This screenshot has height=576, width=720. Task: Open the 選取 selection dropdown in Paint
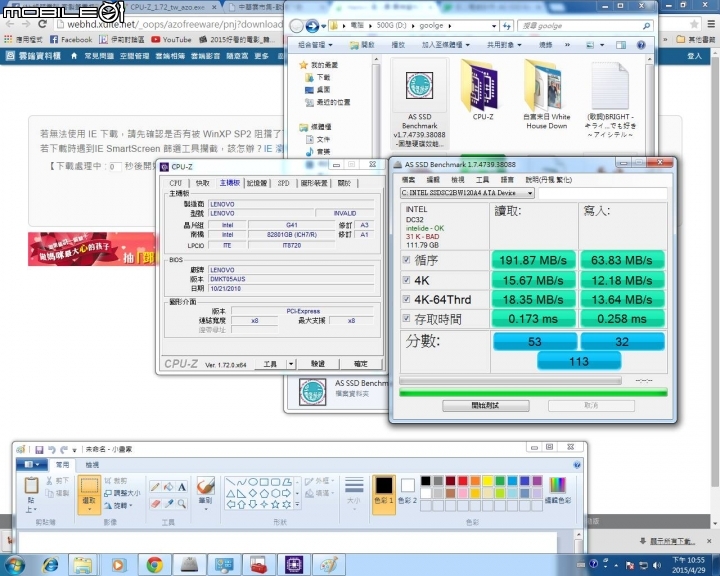click(x=89, y=508)
